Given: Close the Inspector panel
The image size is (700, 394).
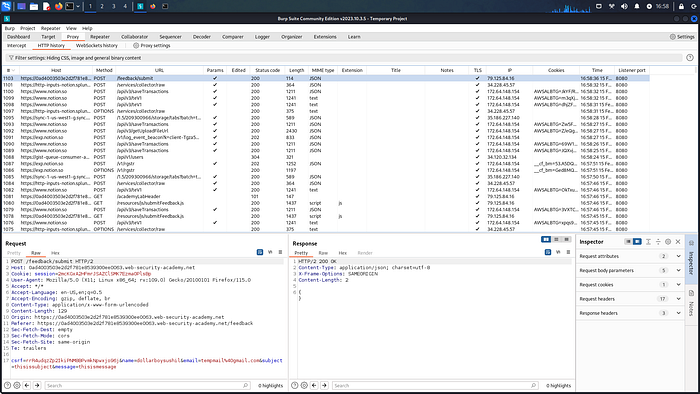Looking at the screenshot, I should coord(678,241).
